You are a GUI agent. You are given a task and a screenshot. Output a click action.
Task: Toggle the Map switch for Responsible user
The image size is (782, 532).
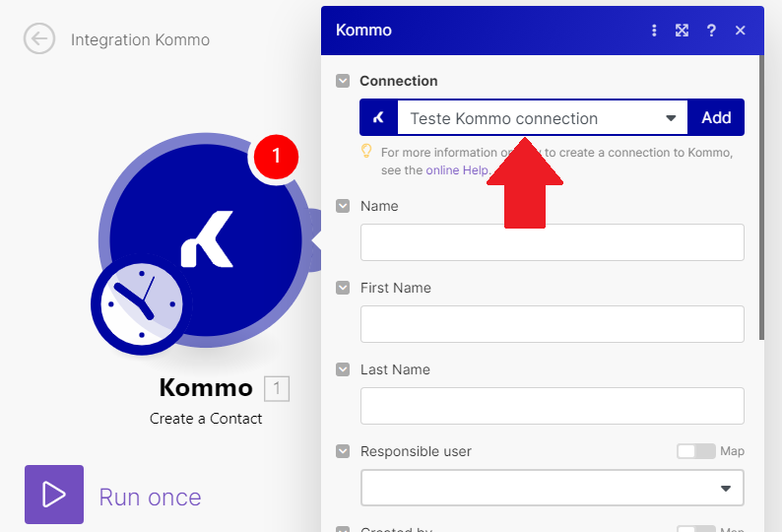tap(695, 451)
